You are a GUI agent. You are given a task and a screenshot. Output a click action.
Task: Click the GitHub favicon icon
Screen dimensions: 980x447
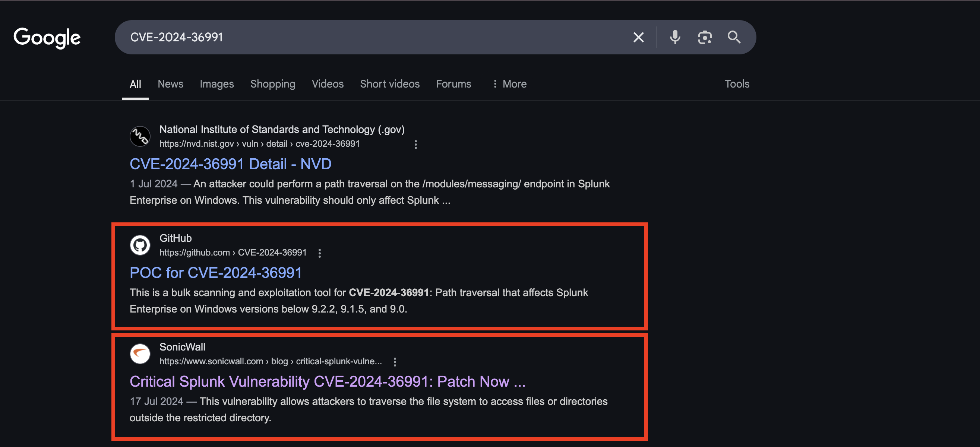140,245
